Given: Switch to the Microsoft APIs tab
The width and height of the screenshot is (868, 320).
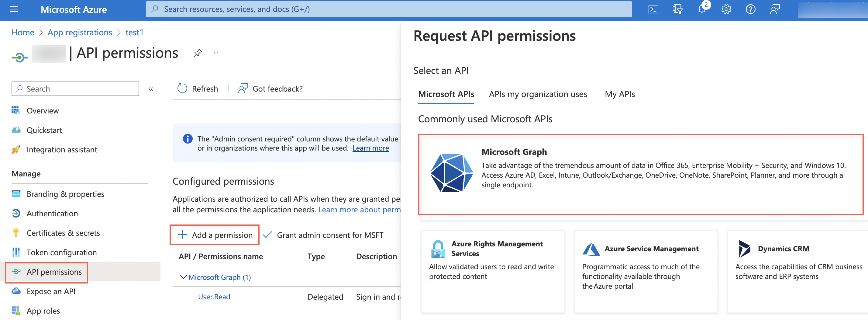Looking at the screenshot, I should click(x=446, y=94).
